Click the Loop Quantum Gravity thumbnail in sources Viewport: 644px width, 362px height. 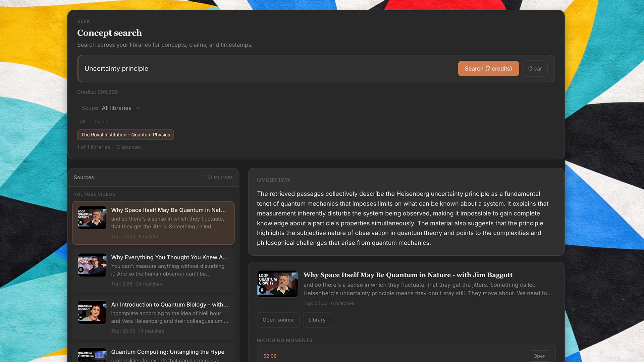tap(92, 218)
